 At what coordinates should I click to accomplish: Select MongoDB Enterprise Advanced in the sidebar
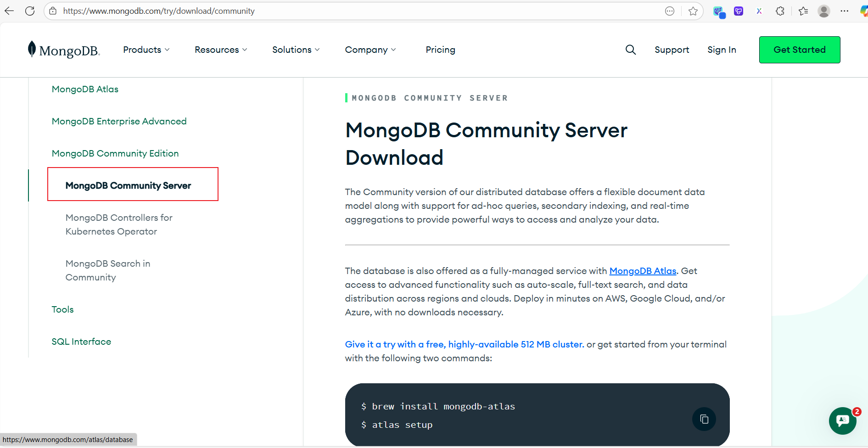[119, 121]
